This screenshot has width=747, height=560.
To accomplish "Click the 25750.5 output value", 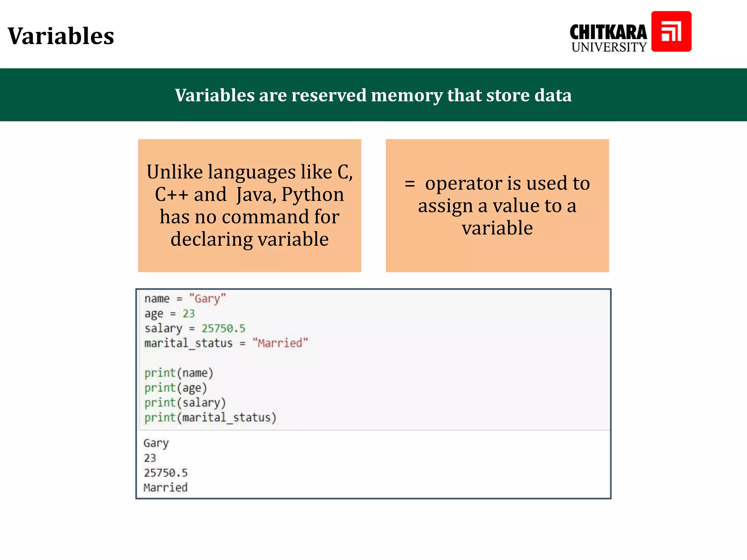I will (166, 473).
